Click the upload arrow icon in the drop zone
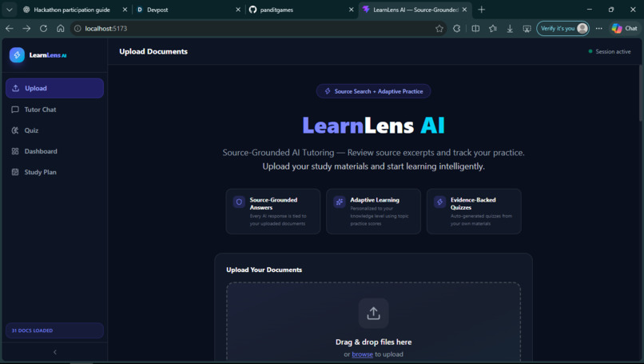Screen dimensions: 644x364 [373, 314]
